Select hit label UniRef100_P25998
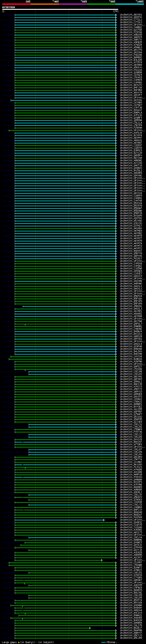Screen dimensions: 146x644 click(x=131, y=128)
